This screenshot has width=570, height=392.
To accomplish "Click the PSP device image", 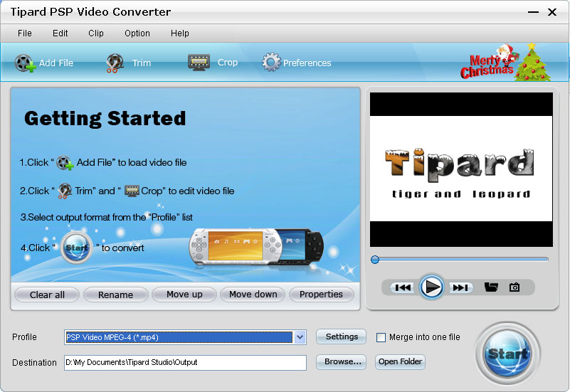I will [255, 247].
